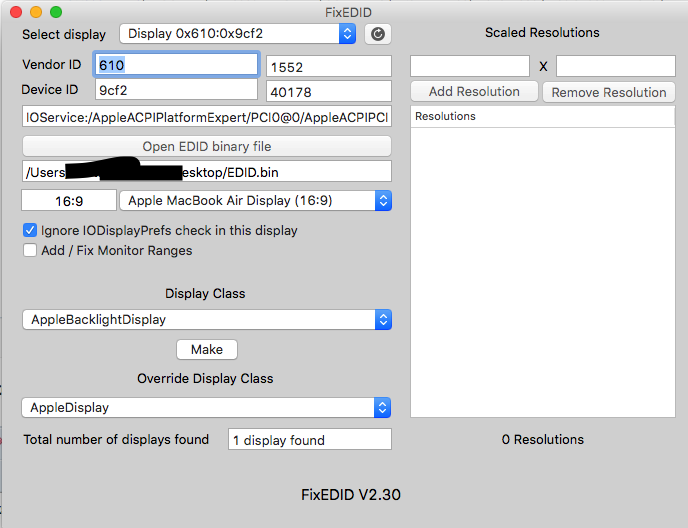This screenshot has width=688, height=528.
Task: Expand the AppleBacklightDisplay class dropdown
Action: click(x=206, y=320)
